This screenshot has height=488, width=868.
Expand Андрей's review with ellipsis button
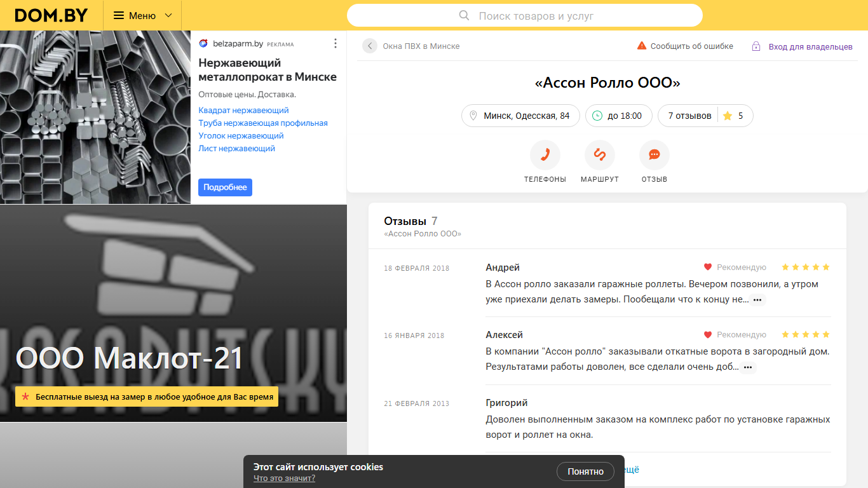click(x=757, y=300)
